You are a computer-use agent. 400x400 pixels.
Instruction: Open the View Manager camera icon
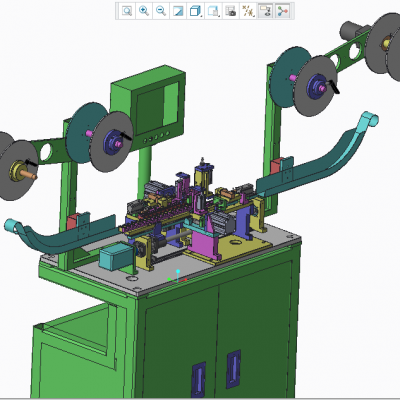click(x=231, y=11)
